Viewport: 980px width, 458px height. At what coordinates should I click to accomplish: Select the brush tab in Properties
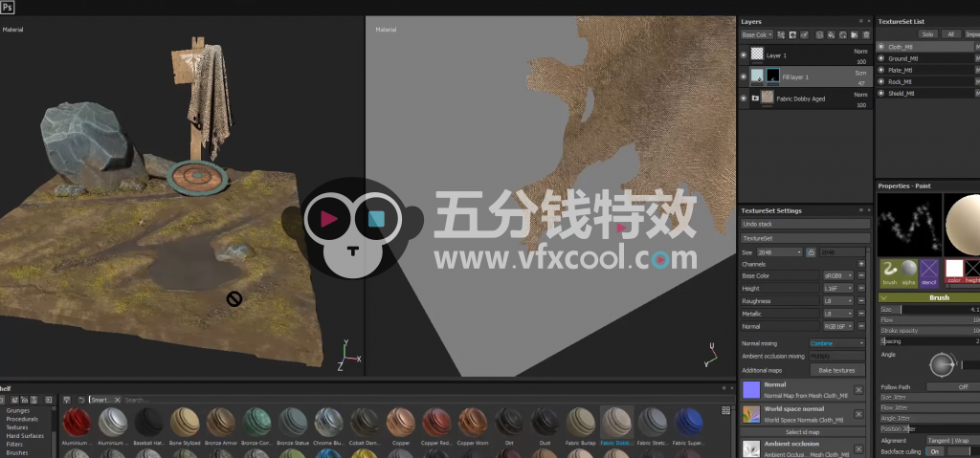pos(889,273)
